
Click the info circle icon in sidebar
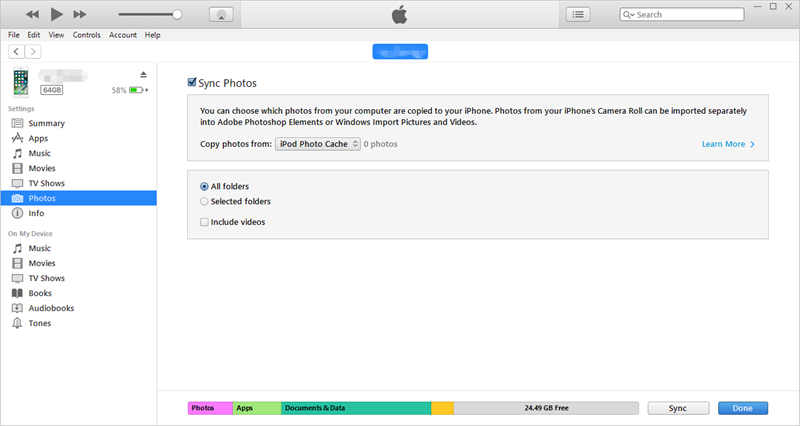tap(17, 213)
